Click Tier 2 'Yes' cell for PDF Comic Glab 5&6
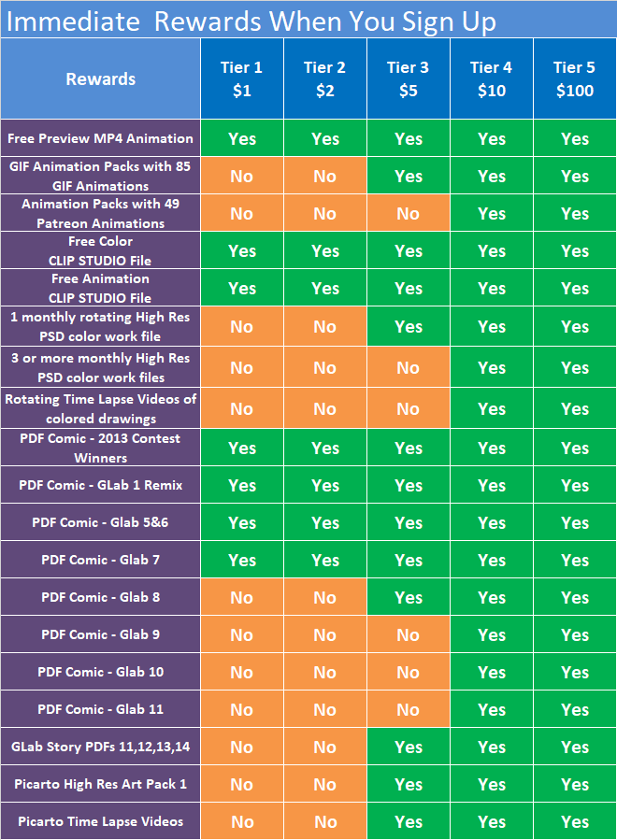This screenshot has height=840, width=617. [x=324, y=523]
